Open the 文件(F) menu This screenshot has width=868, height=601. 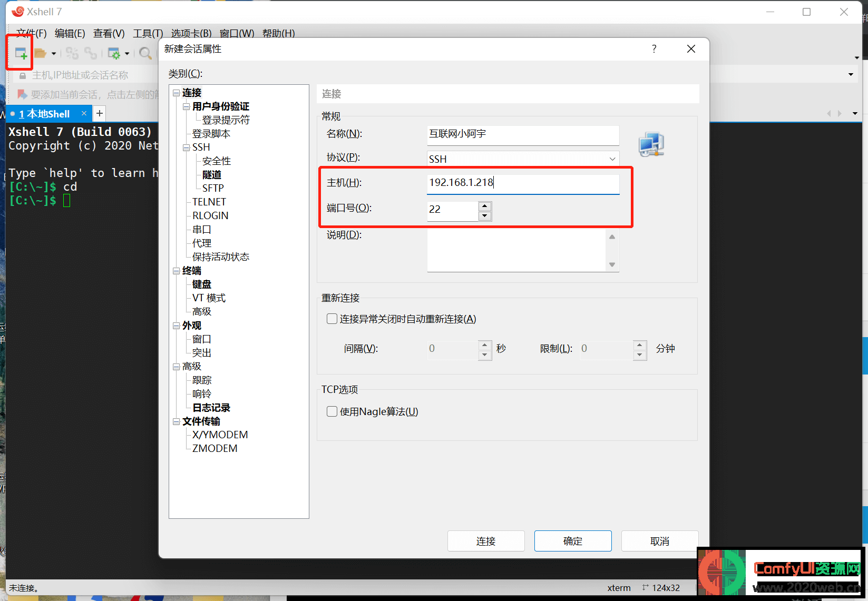[x=31, y=34]
